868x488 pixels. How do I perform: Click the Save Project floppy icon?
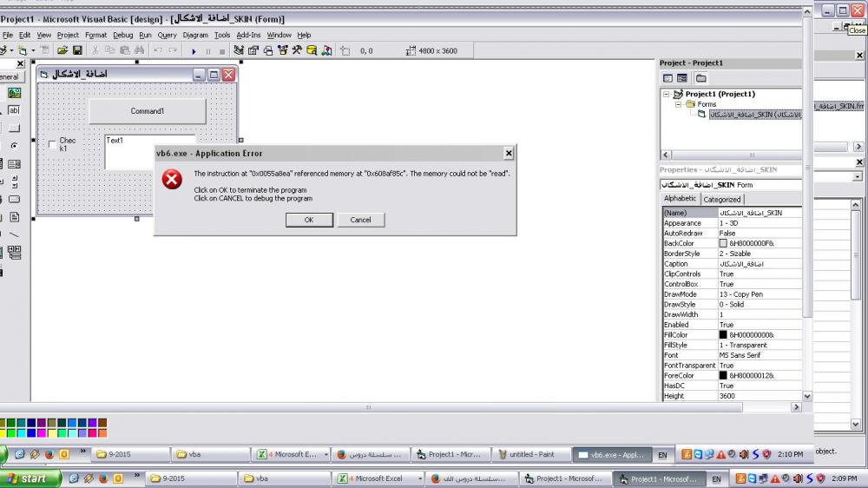pos(77,50)
